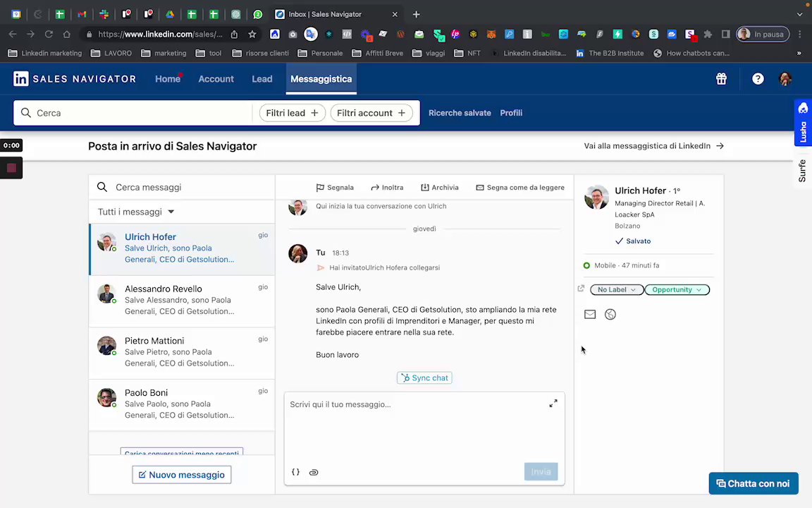Screen dimensions: 812x508
Task: Open the Pietro Mattioni conversation
Action: pos(182,353)
